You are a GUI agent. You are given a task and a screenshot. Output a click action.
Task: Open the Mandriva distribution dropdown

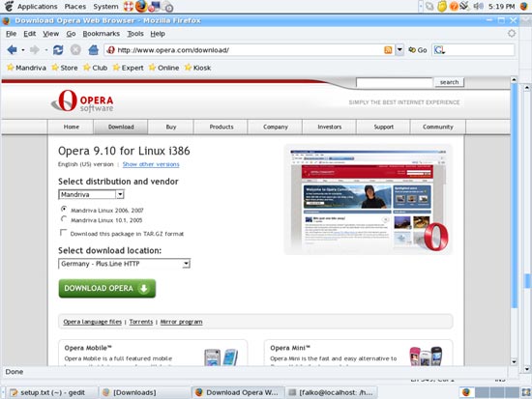point(91,194)
